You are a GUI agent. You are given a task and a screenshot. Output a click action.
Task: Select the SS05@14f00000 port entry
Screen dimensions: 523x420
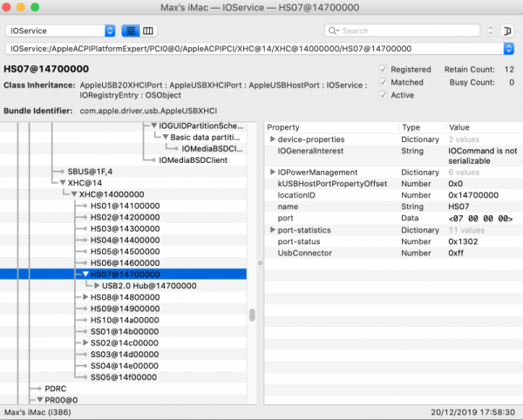coord(120,376)
